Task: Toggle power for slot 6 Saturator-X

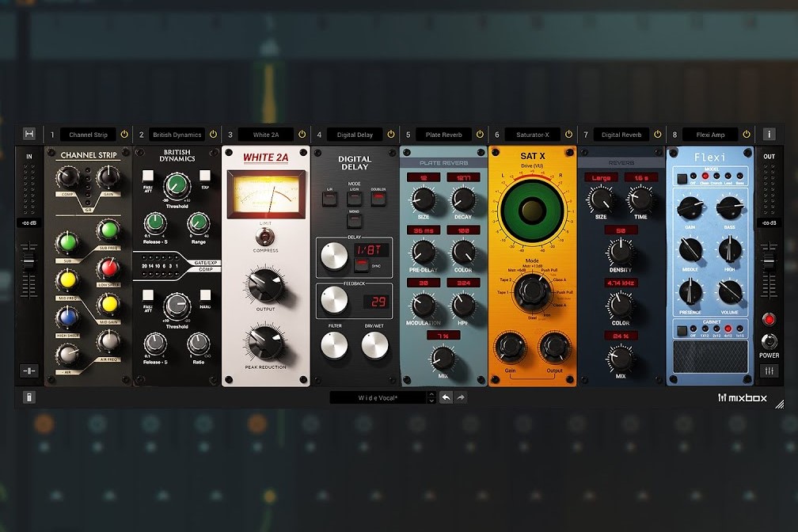Action: point(568,135)
